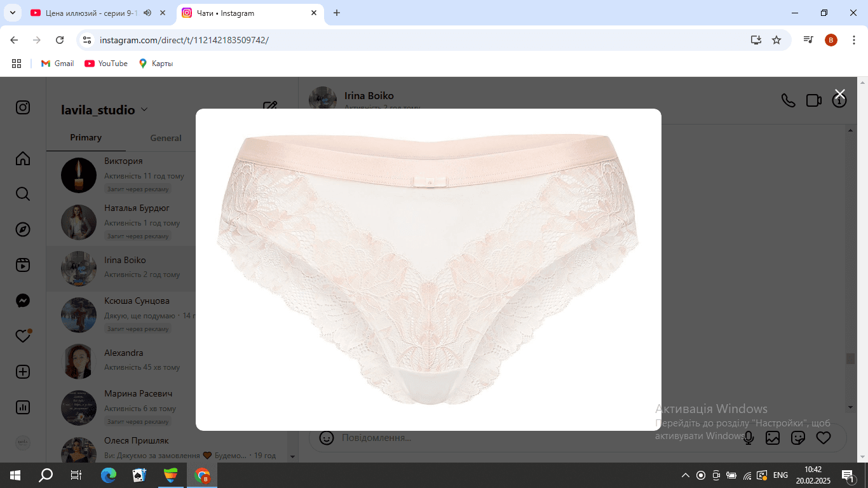Reload the Instagram page
Viewport: 868px width, 488px height.
[x=60, y=40]
